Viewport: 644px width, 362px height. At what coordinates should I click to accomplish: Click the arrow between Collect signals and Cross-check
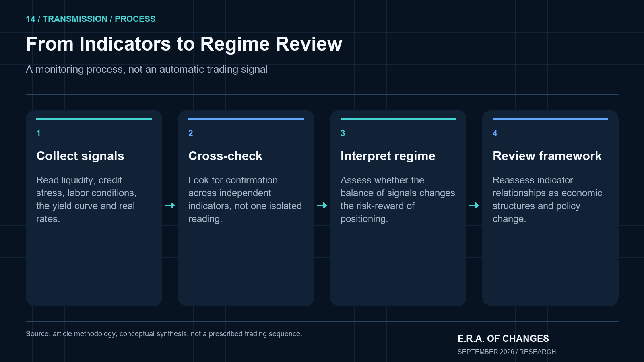[x=170, y=206]
